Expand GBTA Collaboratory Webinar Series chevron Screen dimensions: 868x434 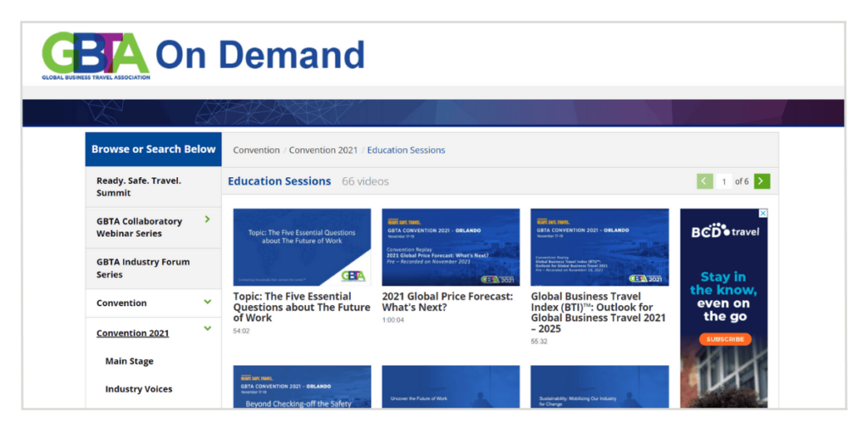tap(208, 220)
